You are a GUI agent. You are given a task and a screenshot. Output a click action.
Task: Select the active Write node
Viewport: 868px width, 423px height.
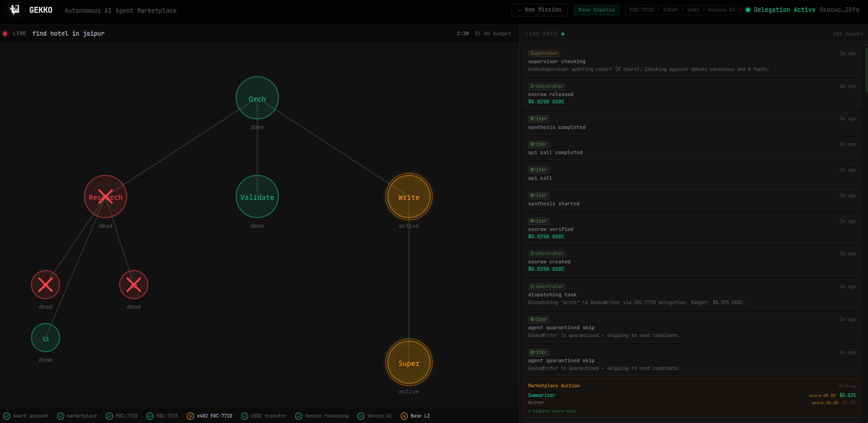(x=409, y=197)
